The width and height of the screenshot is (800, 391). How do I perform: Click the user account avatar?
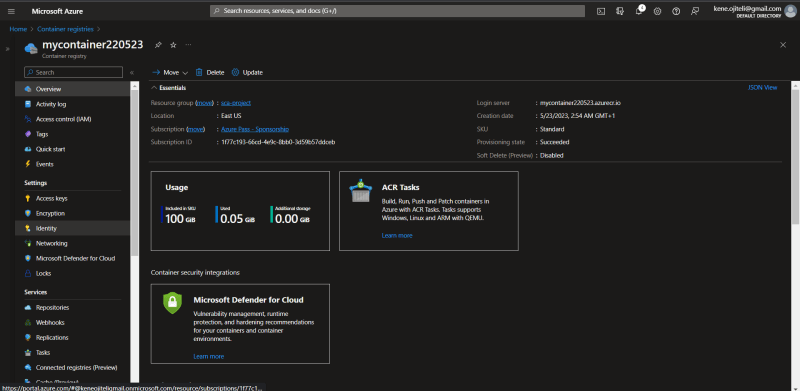pos(790,11)
